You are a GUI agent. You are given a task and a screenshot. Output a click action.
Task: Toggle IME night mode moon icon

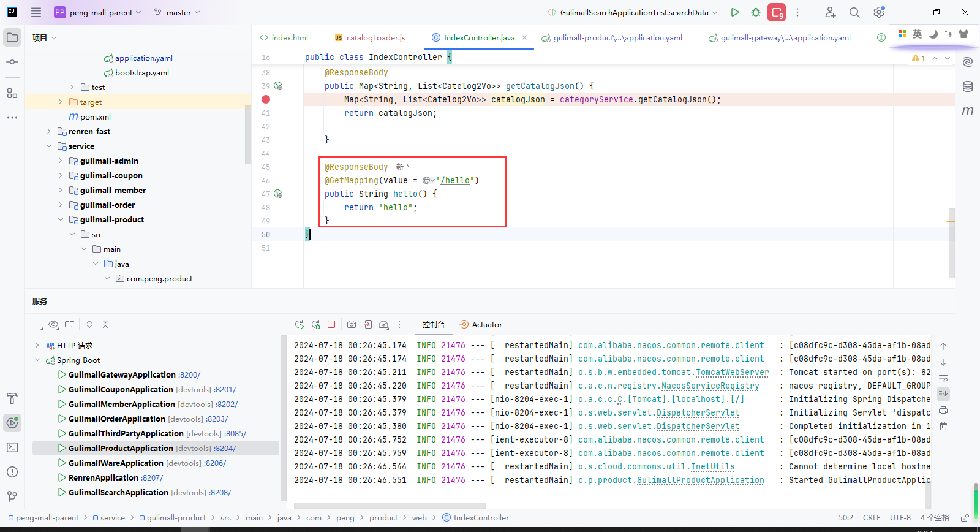pos(933,34)
